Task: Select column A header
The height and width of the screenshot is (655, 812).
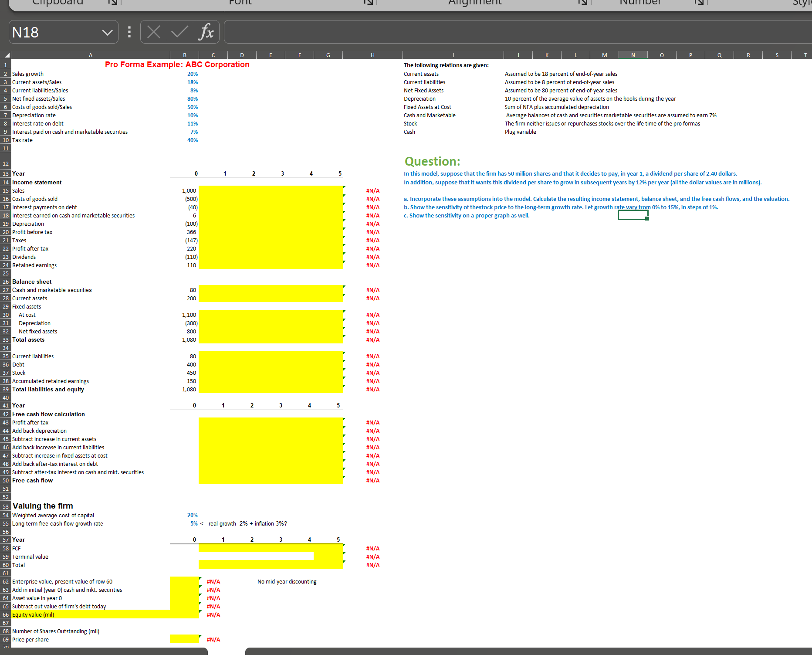Action: (91, 55)
